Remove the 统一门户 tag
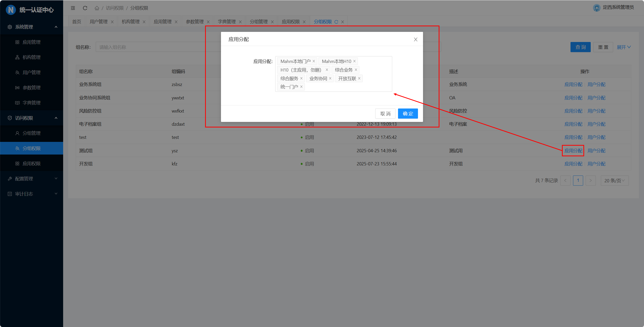This screenshot has width=644, height=327. pyautogui.click(x=301, y=87)
